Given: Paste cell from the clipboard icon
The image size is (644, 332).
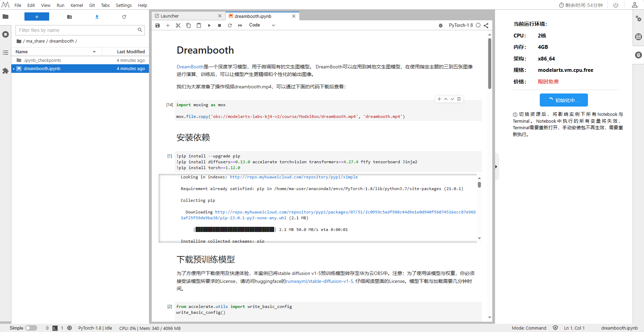Looking at the screenshot, I should click(x=199, y=25).
